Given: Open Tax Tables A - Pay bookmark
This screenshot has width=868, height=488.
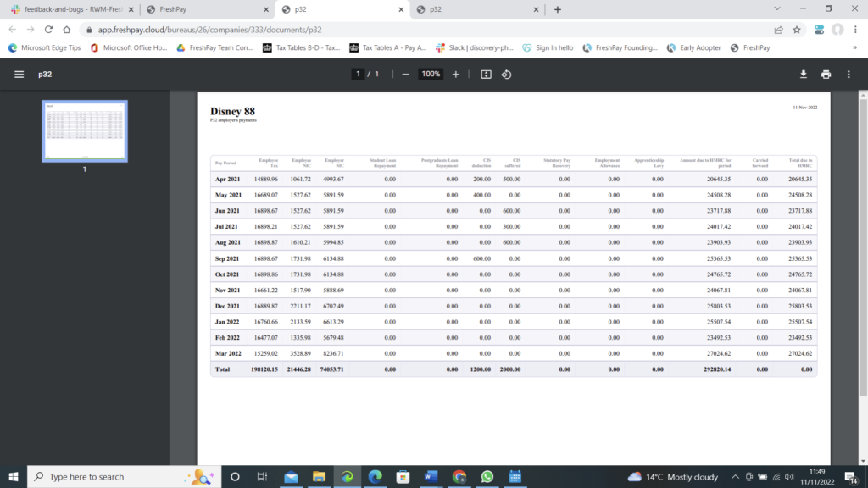Looking at the screenshot, I should 388,47.
